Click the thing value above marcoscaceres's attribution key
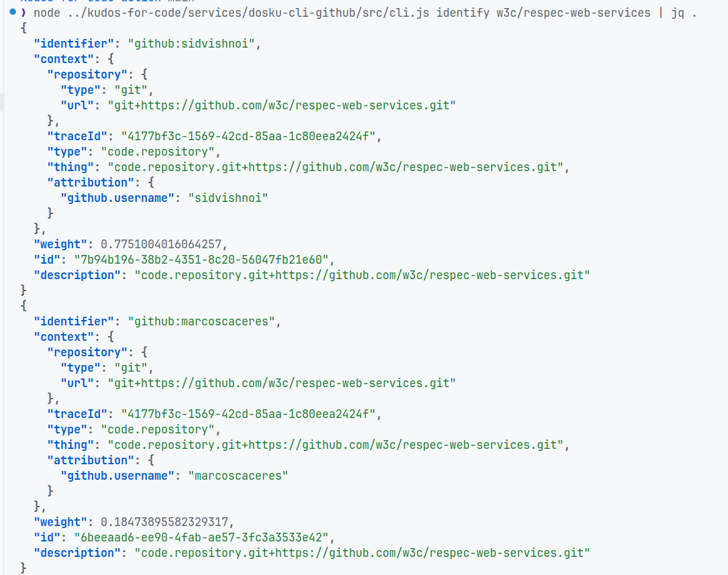The width and height of the screenshot is (728, 575). (335, 445)
